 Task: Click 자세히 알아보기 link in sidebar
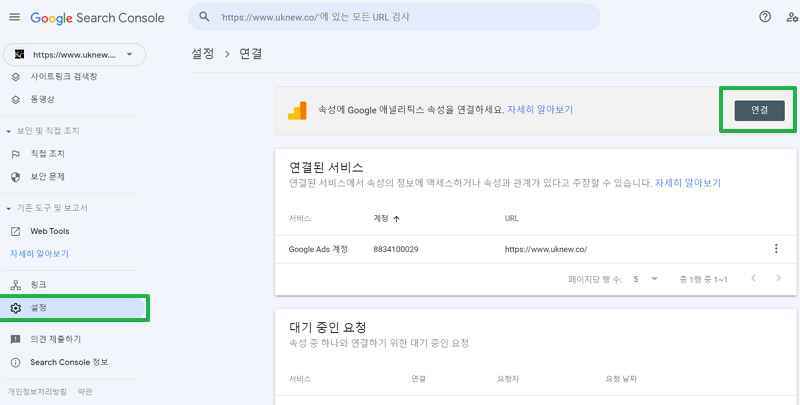(39, 254)
